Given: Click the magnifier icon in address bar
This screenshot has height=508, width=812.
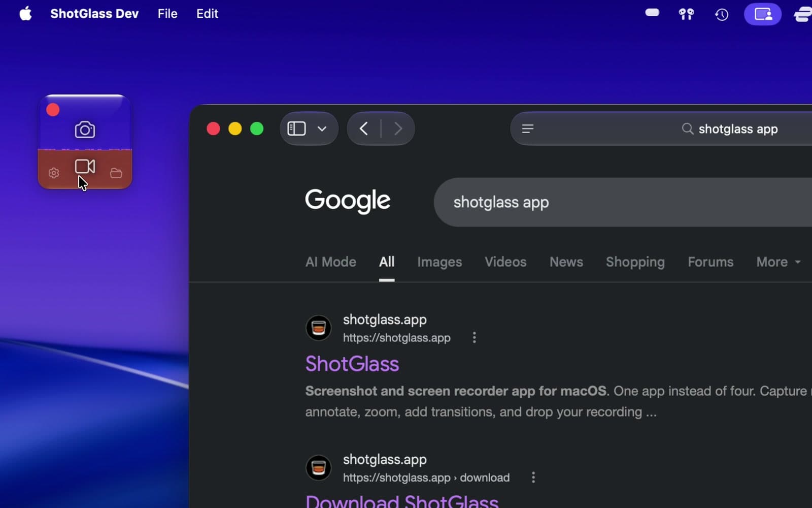Looking at the screenshot, I should click(x=687, y=129).
